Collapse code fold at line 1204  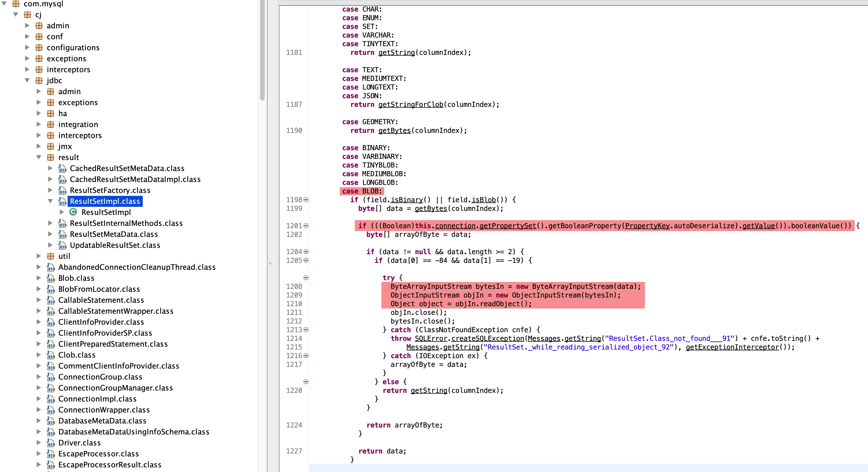306,252
